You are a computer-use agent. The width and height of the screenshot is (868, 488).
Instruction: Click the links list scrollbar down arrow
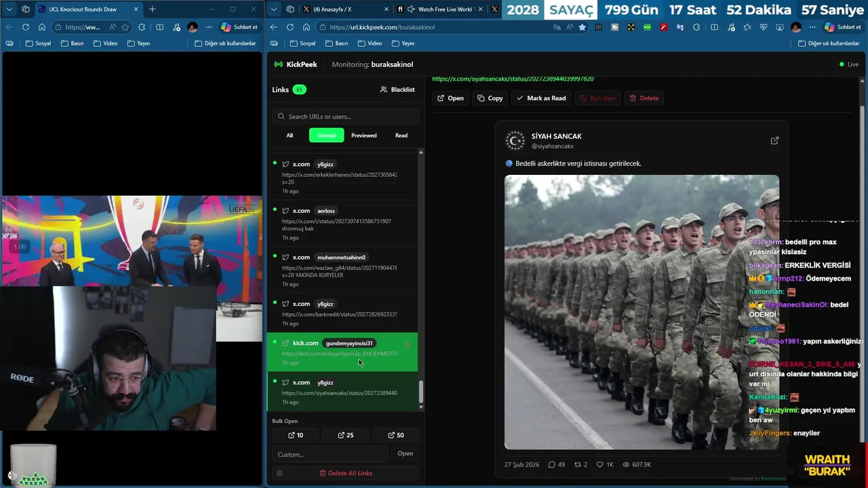pos(421,407)
